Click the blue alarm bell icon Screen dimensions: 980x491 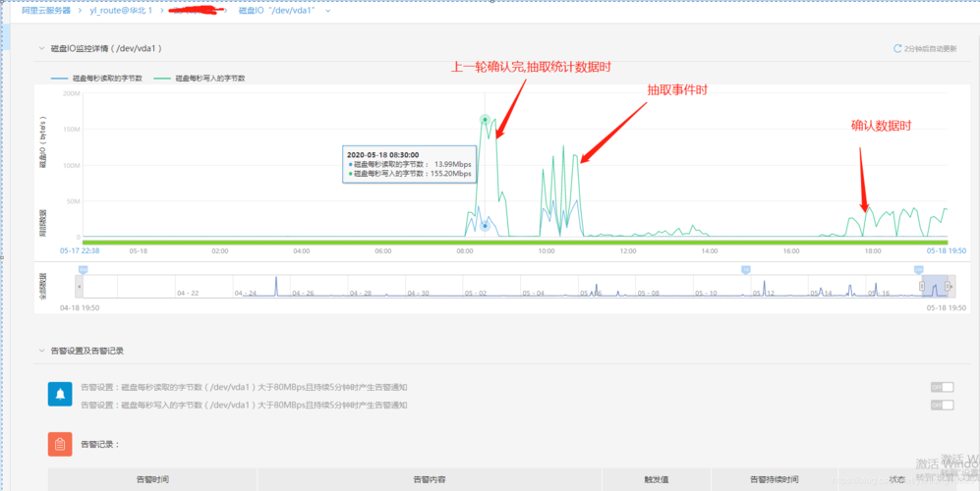coord(60,394)
